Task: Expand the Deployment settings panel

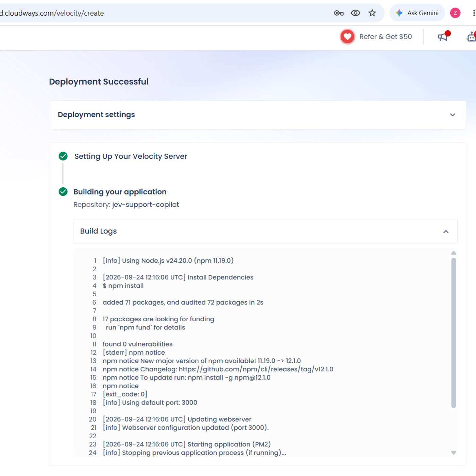Action: pyautogui.click(x=257, y=115)
